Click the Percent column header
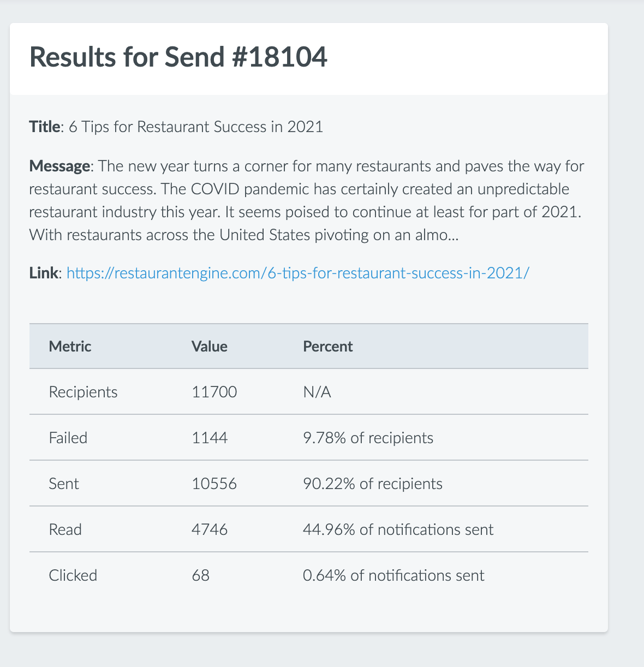Image resolution: width=644 pixels, height=667 pixels. pos(328,347)
